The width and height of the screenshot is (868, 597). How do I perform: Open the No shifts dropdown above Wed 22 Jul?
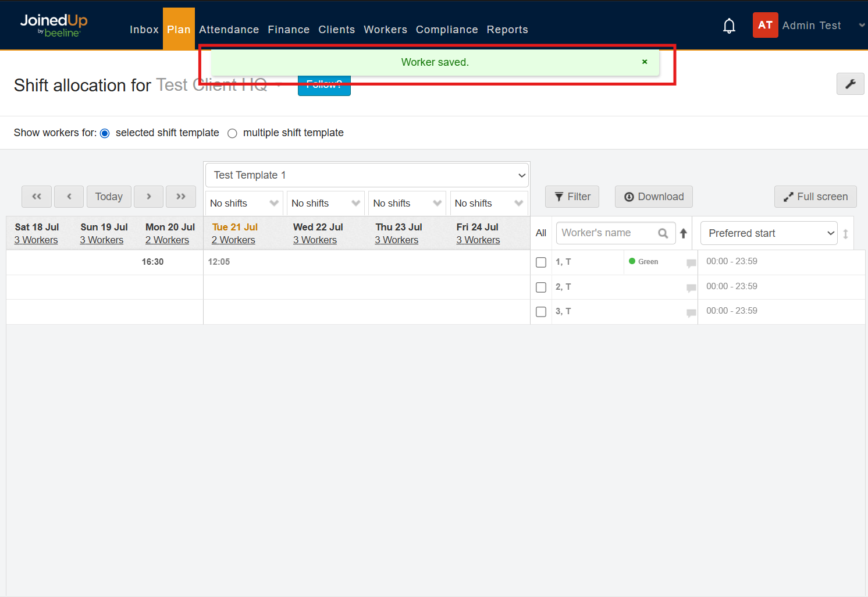coord(326,203)
